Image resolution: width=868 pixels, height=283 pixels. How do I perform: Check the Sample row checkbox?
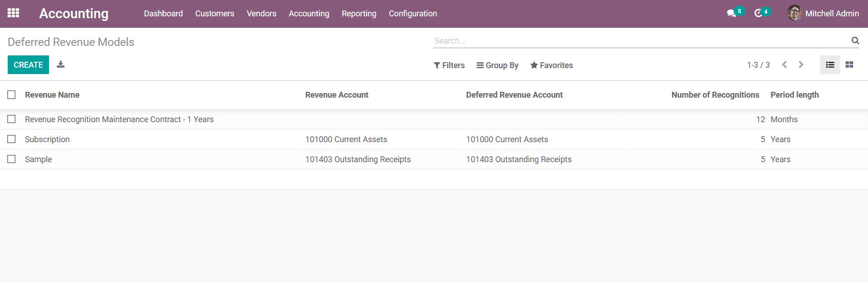pos(11,159)
